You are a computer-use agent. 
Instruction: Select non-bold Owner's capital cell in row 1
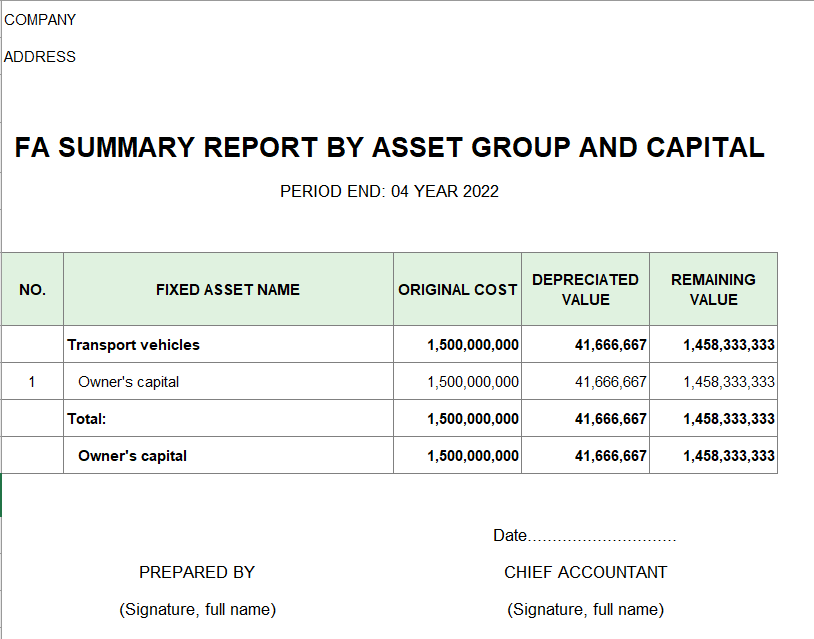pyautogui.click(x=128, y=382)
